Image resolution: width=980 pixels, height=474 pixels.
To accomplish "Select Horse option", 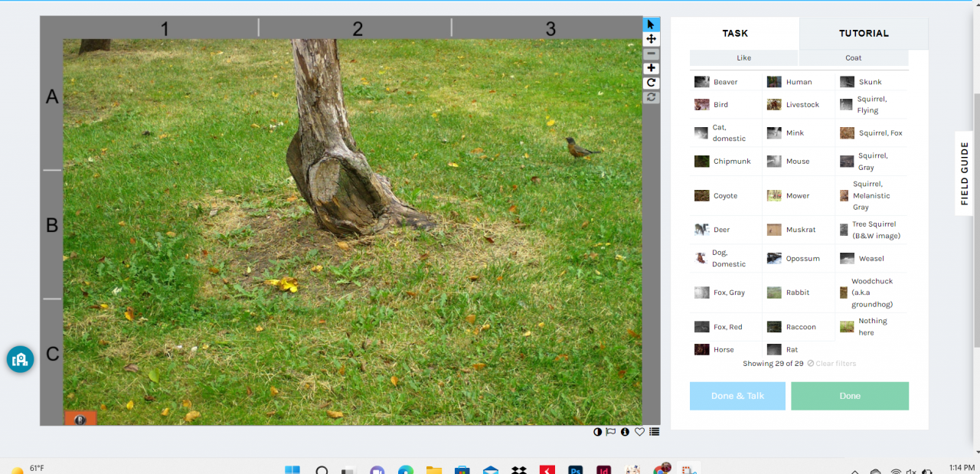I will click(x=725, y=350).
